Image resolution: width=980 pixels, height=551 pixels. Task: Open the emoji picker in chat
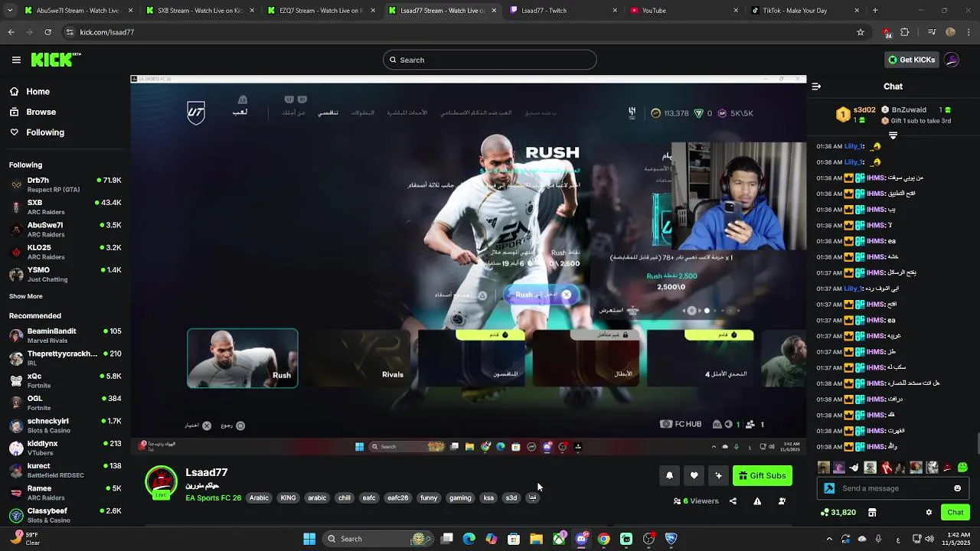[x=957, y=488]
